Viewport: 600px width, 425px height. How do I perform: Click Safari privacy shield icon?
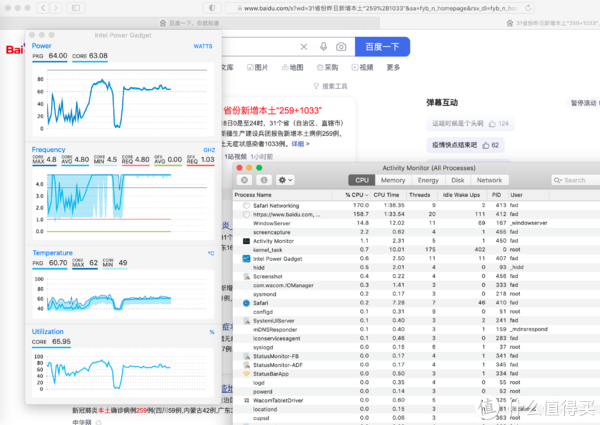click(212, 8)
